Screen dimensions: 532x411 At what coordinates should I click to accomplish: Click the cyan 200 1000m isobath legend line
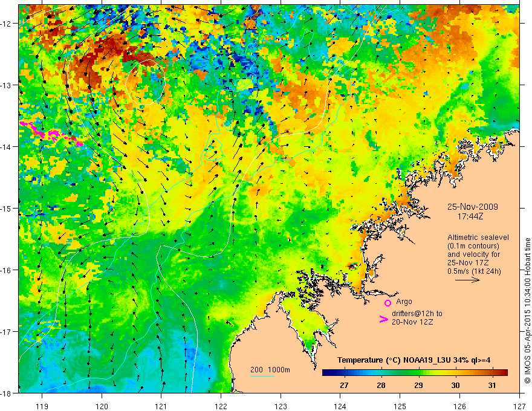click(x=262, y=376)
